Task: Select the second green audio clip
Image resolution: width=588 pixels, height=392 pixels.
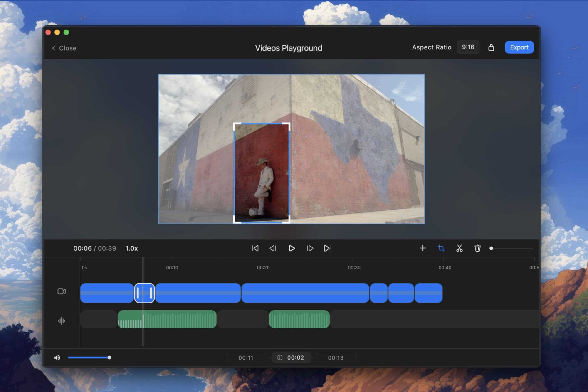Action: [x=299, y=319]
